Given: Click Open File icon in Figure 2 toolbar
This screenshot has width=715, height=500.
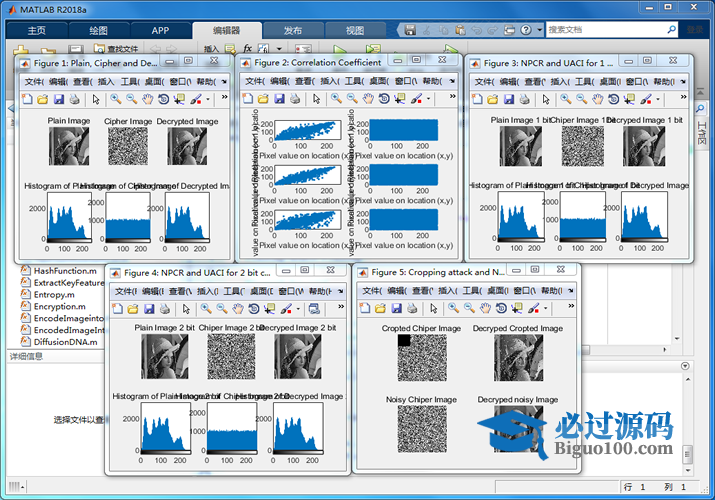Looking at the screenshot, I should (263, 98).
